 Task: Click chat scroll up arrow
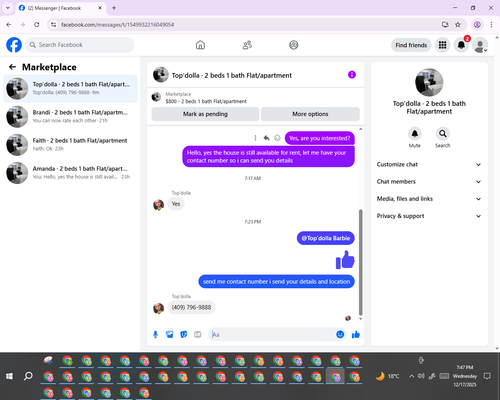pyautogui.click(x=360, y=129)
